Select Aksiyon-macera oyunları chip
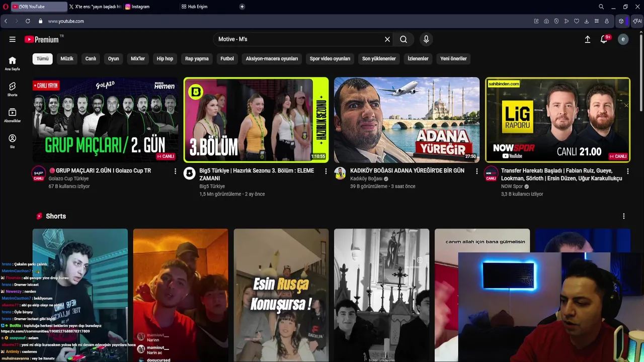This screenshot has width=644, height=362. (272, 59)
